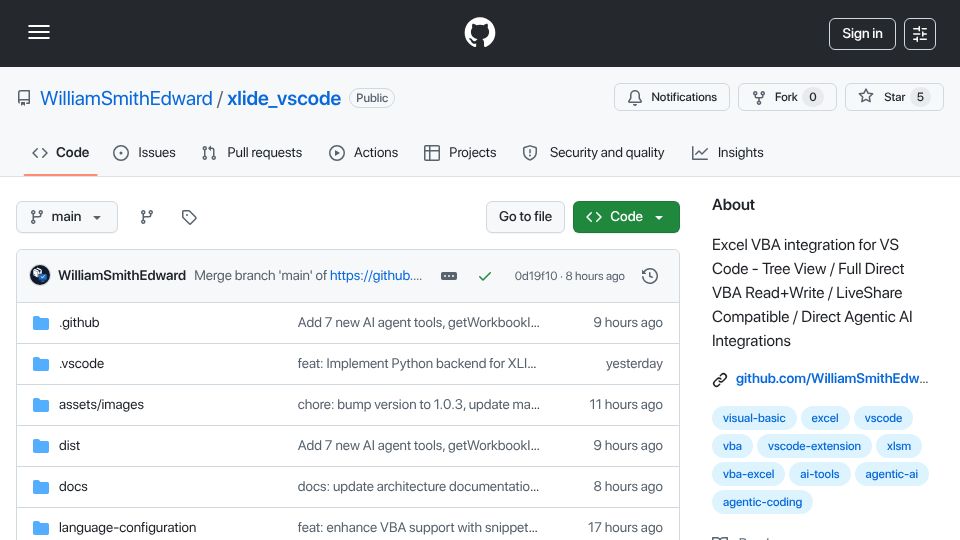Select the xlsm topic tag
The image size is (960, 540).
899,446
